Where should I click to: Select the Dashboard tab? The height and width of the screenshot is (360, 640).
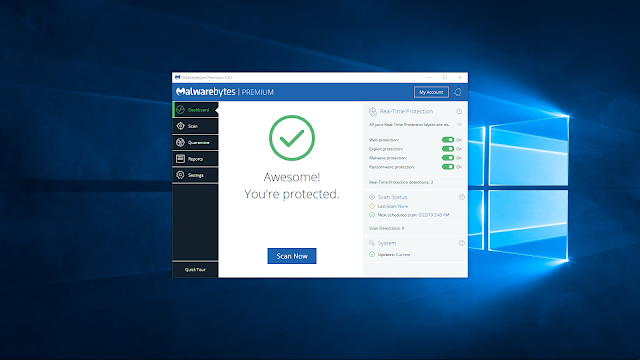click(x=195, y=110)
